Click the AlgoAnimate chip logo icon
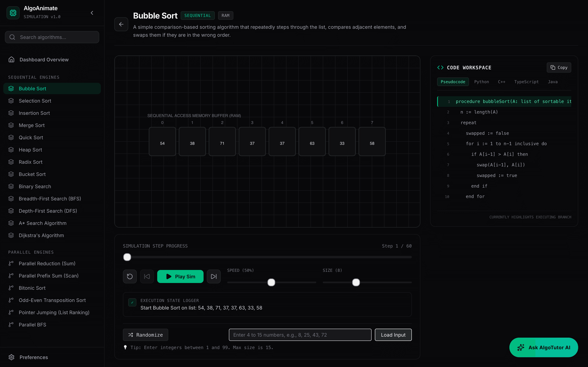This screenshot has height=367, width=588. click(13, 13)
